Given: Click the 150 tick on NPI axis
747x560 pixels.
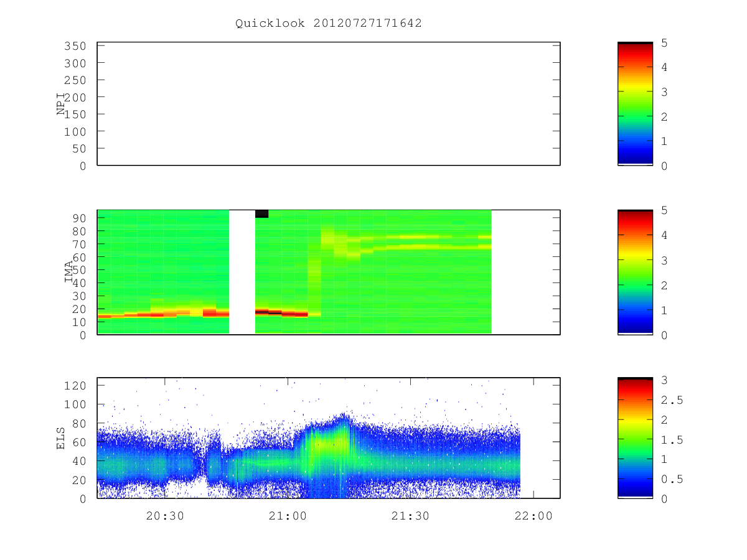Looking at the screenshot, I should tap(75, 114).
